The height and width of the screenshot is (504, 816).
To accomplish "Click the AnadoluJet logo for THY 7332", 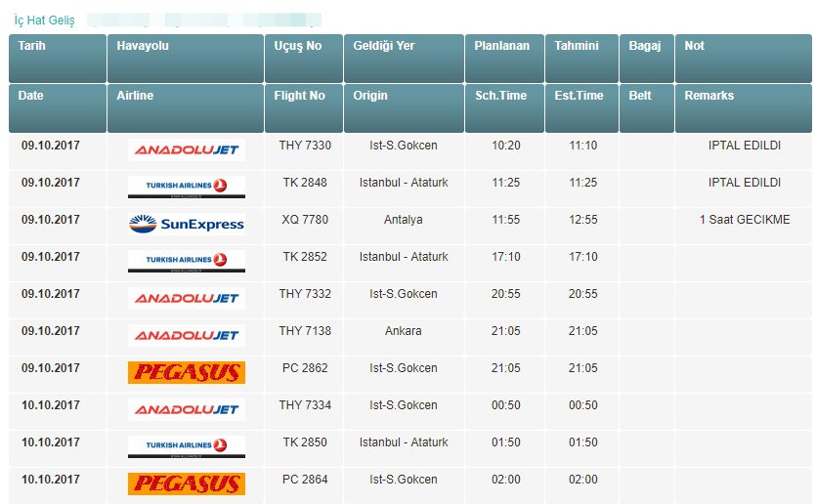I will 187,299.
